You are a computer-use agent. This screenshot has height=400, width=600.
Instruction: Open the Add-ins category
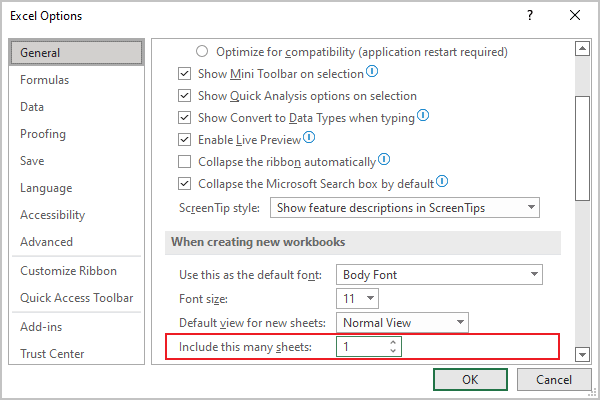pyautogui.click(x=77, y=327)
